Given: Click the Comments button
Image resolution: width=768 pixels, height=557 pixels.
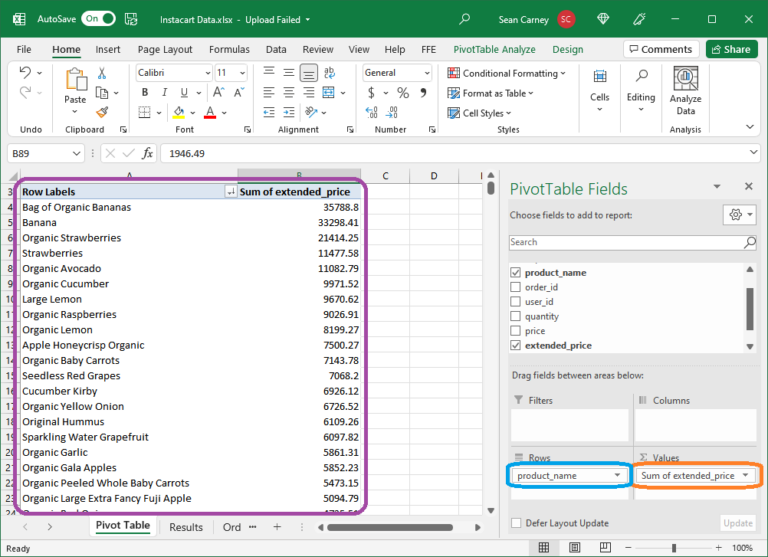Looking at the screenshot, I should pyautogui.click(x=660, y=49).
